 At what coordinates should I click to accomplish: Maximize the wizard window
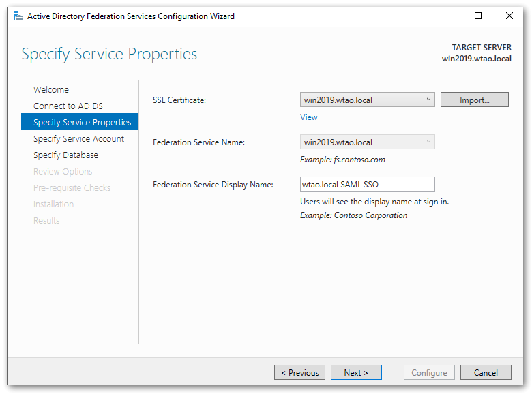(478, 16)
